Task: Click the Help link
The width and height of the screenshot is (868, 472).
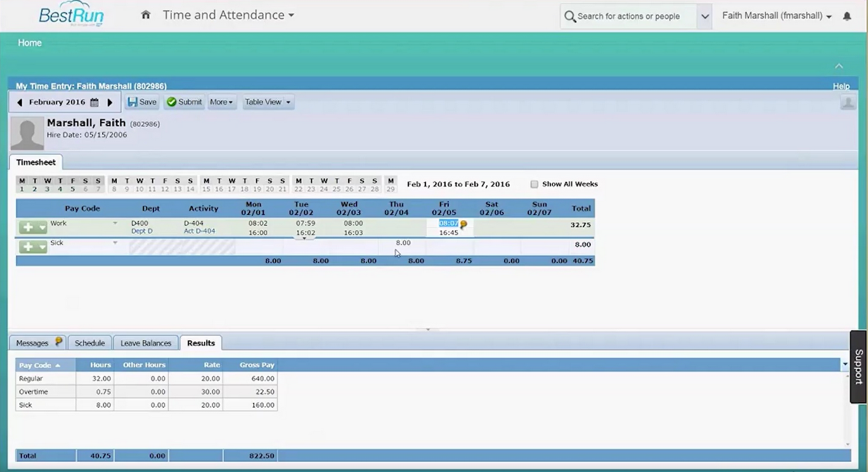Action: (x=841, y=86)
